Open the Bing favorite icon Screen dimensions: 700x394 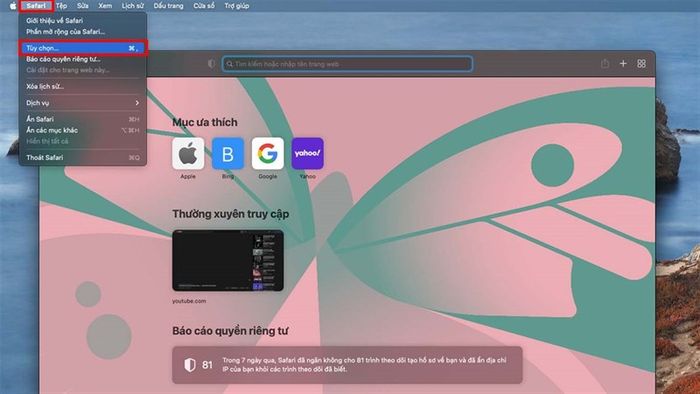[x=228, y=153]
